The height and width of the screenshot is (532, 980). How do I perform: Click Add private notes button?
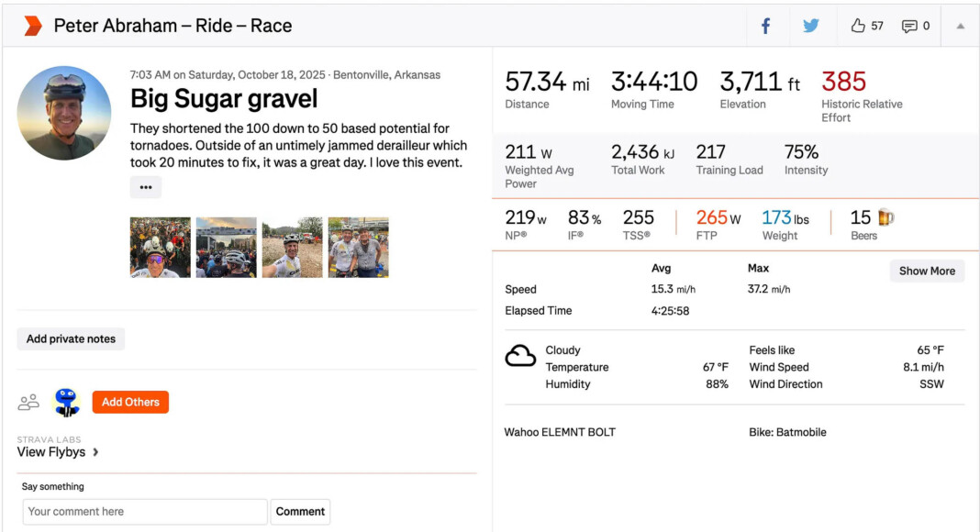pyautogui.click(x=71, y=338)
